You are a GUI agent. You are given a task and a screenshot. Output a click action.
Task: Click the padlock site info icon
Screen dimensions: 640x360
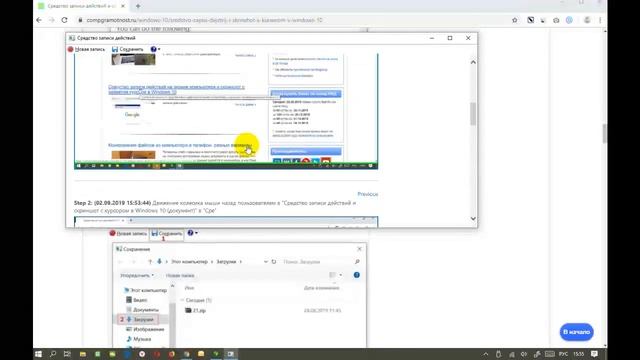pos(80,20)
